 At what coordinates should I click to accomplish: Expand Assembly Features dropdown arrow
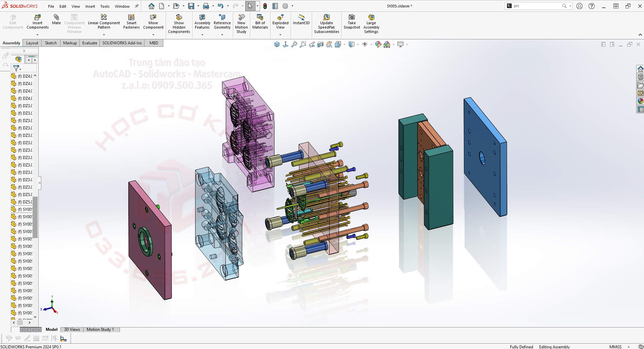coord(202,35)
